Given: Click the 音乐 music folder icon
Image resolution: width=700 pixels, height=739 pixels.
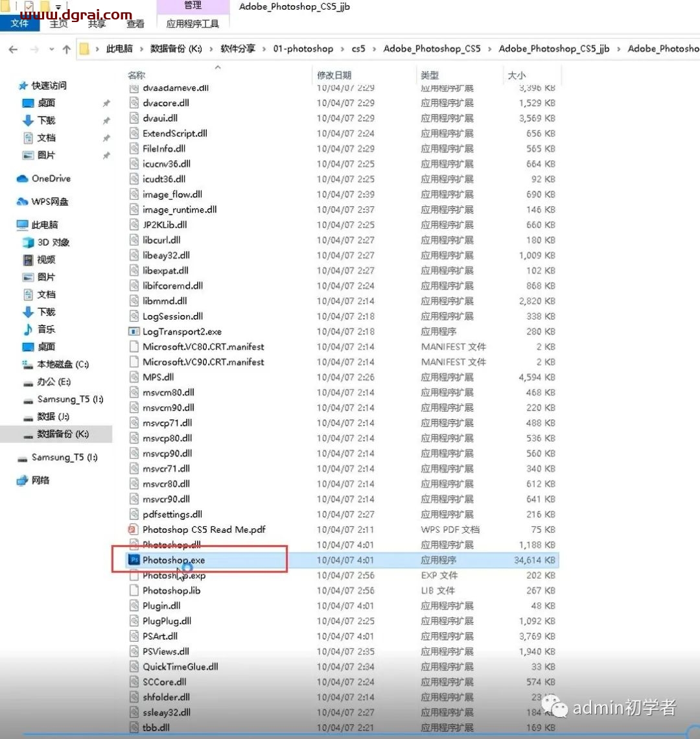Looking at the screenshot, I should tap(28, 329).
